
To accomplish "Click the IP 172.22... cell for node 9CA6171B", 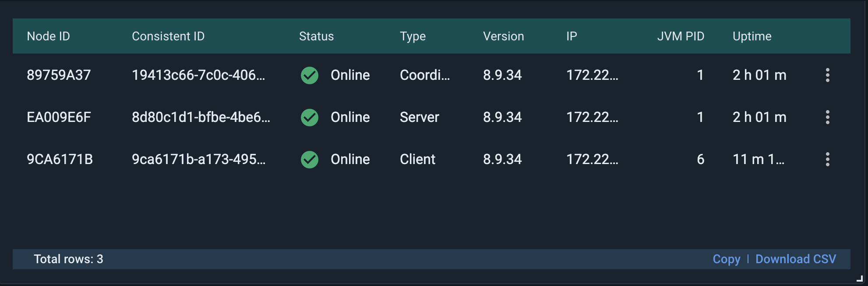I will coord(592,159).
